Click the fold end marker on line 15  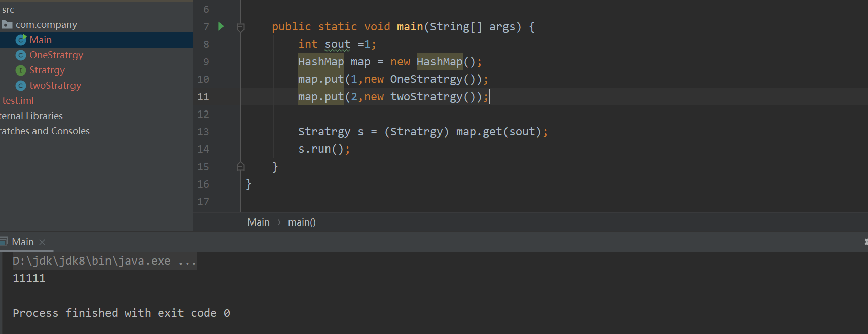point(241,166)
